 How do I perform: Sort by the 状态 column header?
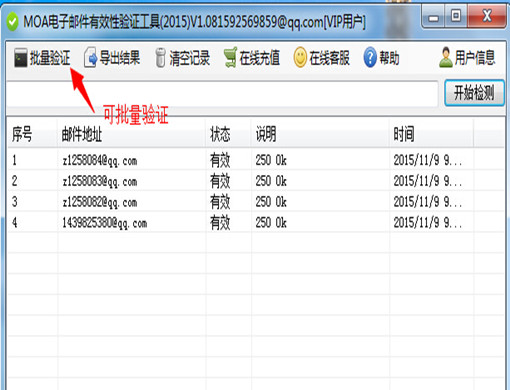pyautogui.click(x=228, y=134)
